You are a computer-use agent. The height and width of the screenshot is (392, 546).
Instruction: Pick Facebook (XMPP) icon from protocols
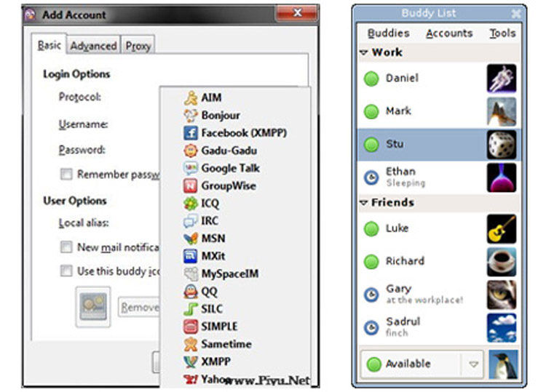click(x=191, y=133)
